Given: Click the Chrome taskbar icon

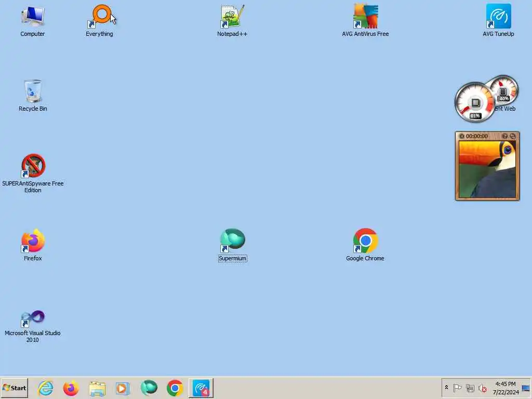Looking at the screenshot, I should click(x=175, y=388).
